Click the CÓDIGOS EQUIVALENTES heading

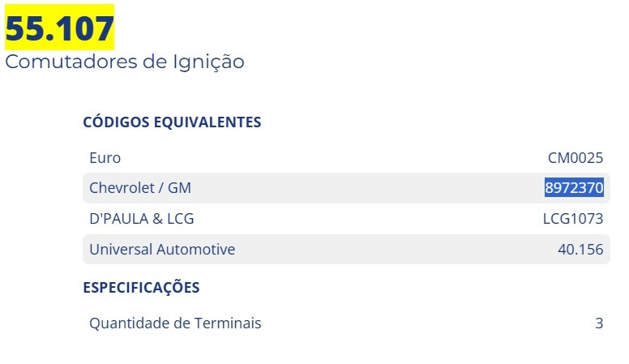click(172, 122)
